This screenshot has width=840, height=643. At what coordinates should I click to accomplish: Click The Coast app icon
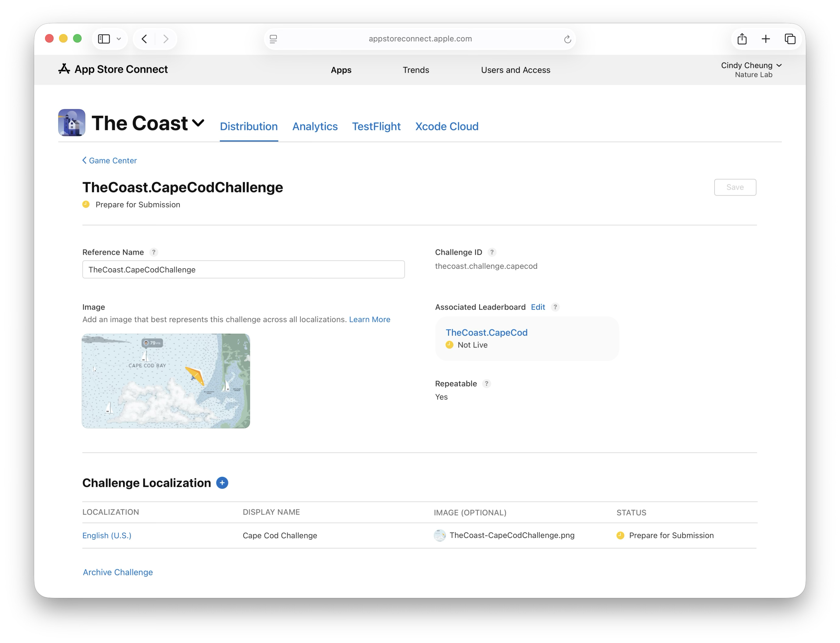[x=71, y=123]
